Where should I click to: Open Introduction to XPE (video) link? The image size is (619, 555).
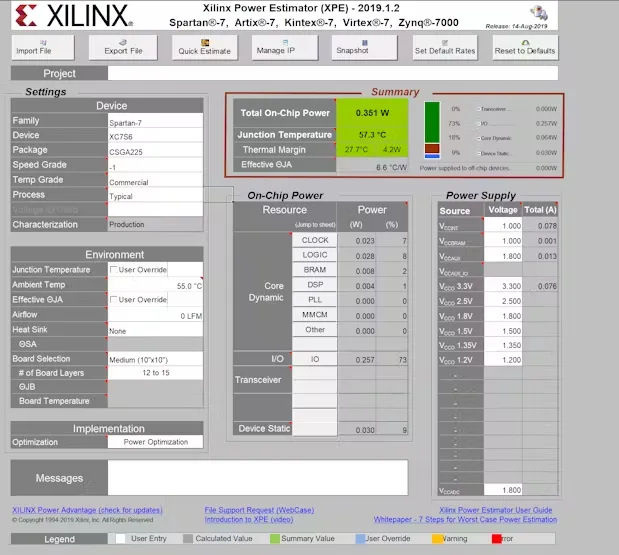coord(249,519)
